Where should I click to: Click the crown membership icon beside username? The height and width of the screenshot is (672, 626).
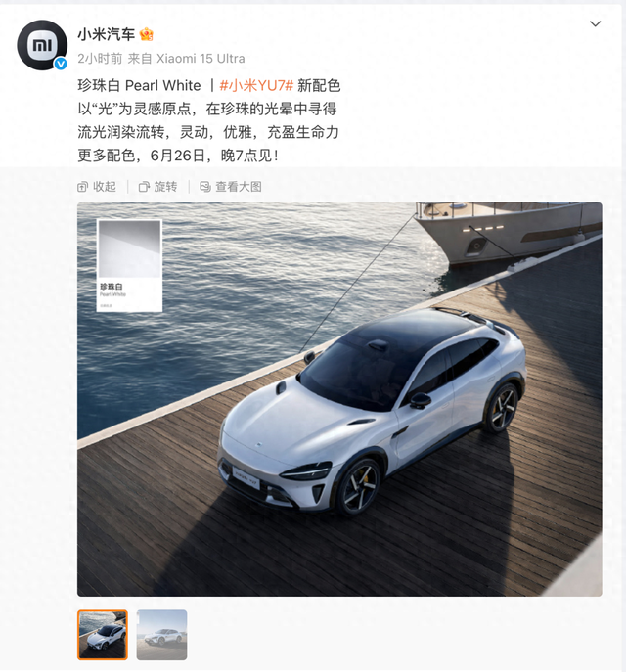(x=146, y=34)
